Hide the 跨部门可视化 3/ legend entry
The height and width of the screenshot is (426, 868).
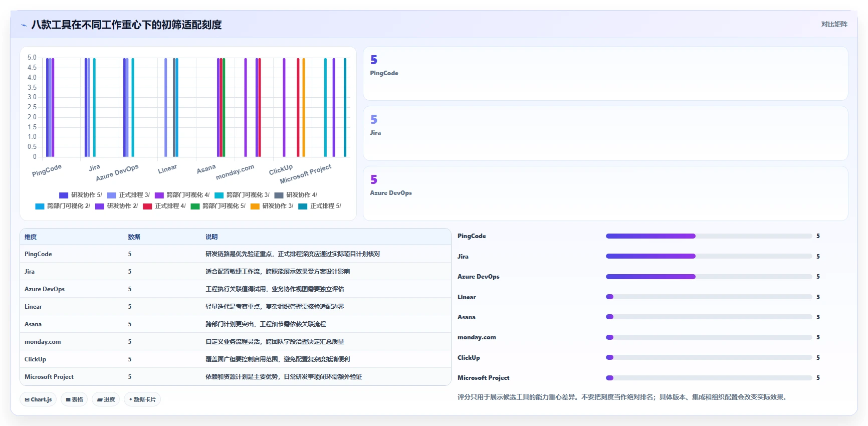coord(242,195)
